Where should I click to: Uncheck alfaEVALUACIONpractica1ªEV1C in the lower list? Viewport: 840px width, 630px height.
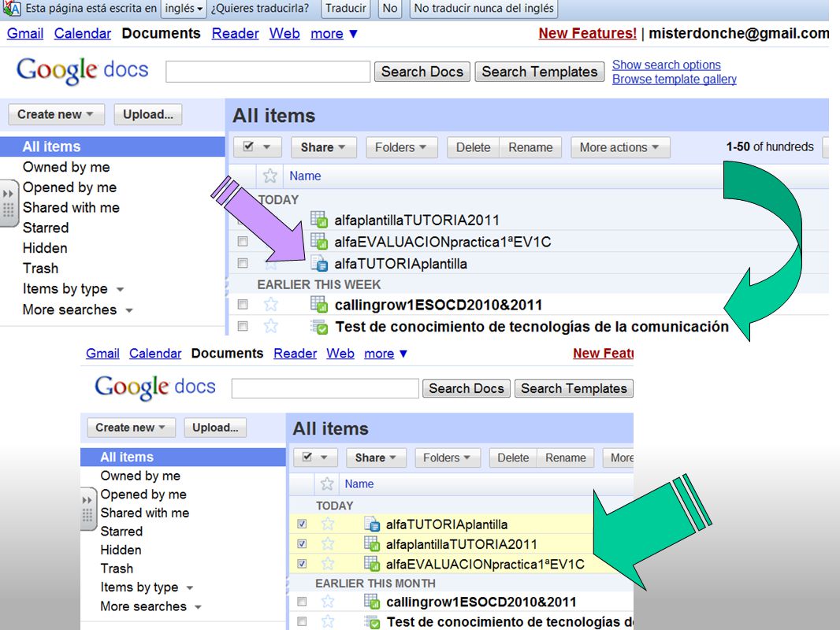tap(302, 564)
